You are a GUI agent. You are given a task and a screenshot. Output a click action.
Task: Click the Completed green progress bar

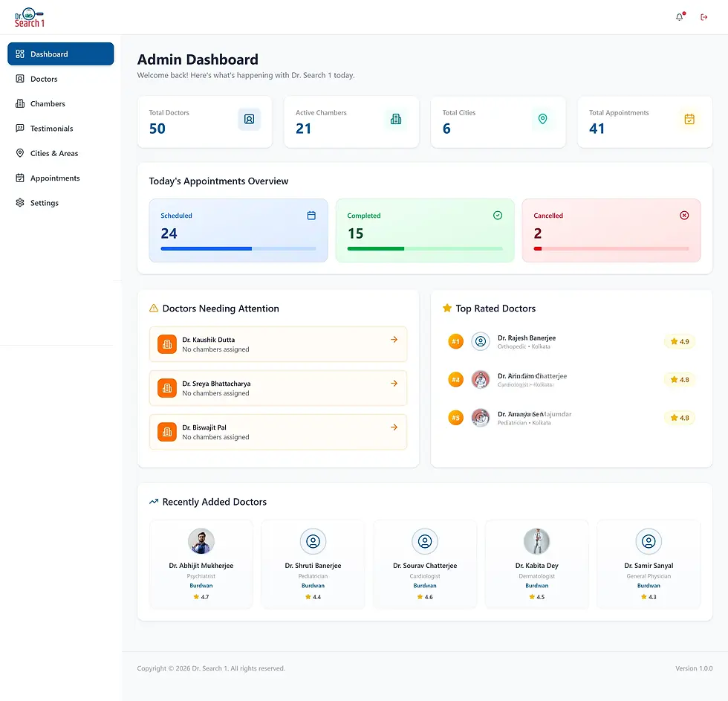425,248
